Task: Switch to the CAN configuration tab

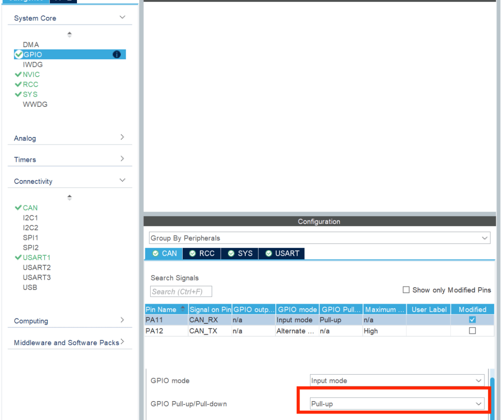Action: pyautogui.click(x=164, y=253)
